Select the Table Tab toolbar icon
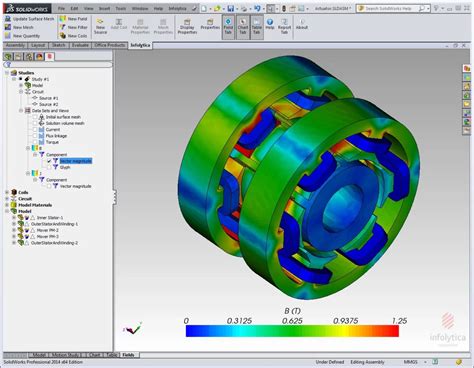 pyautogui.click(x=256, y=27)
